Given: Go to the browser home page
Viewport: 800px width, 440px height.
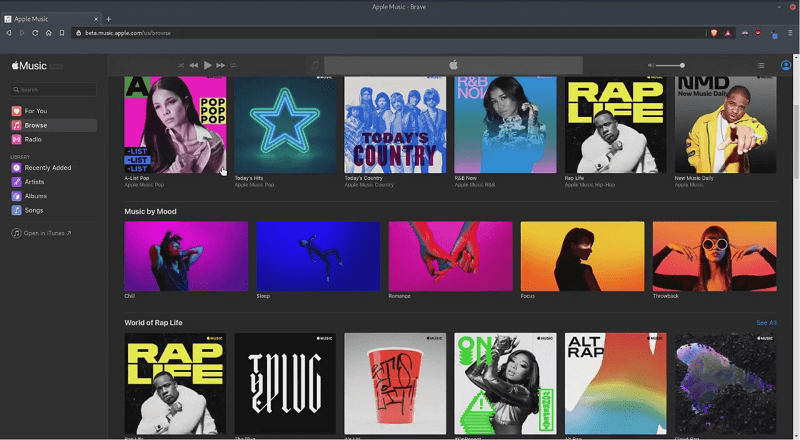Looking at the screenshot, I should (48, 33).
